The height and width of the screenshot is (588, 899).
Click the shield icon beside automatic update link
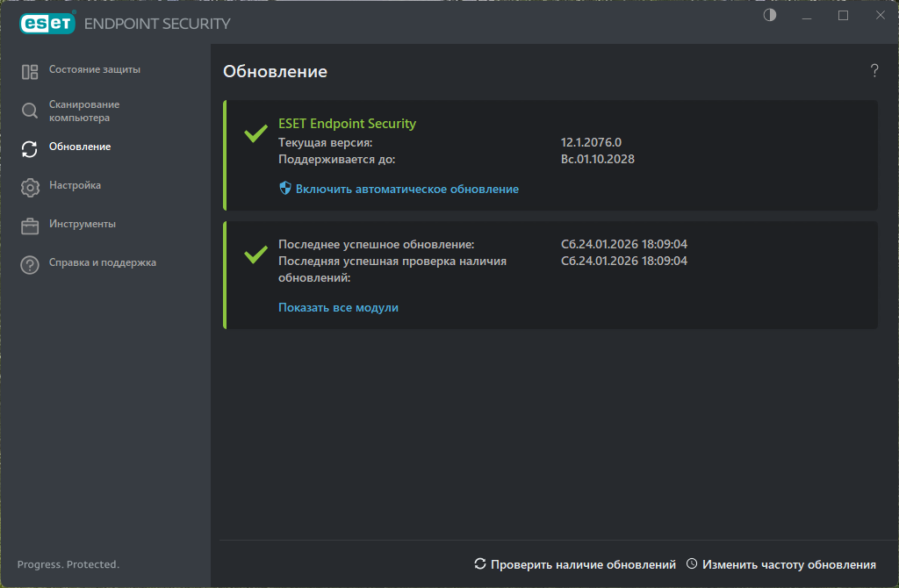(284, 189)
